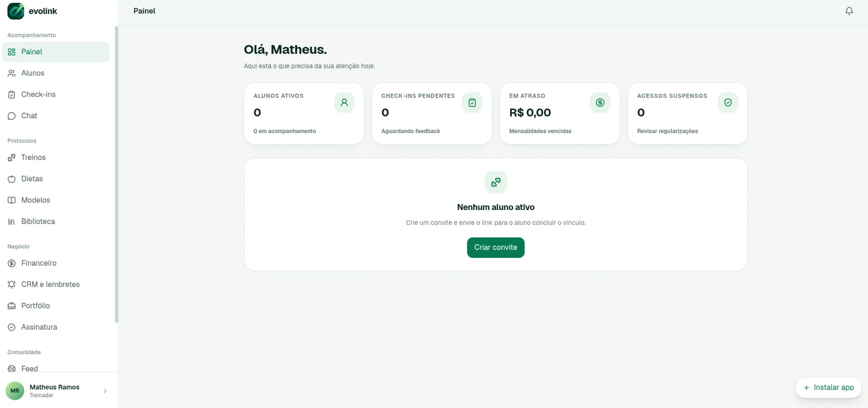868x408 pixels.
Task: Click the Check-ins Pendentes card label
Action: click(418, 96)
